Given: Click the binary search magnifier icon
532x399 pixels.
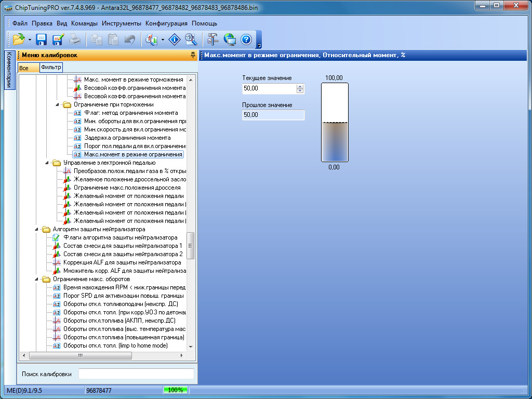Looking at the screenshot, I should pyautogui.click(x=191, y=39).
